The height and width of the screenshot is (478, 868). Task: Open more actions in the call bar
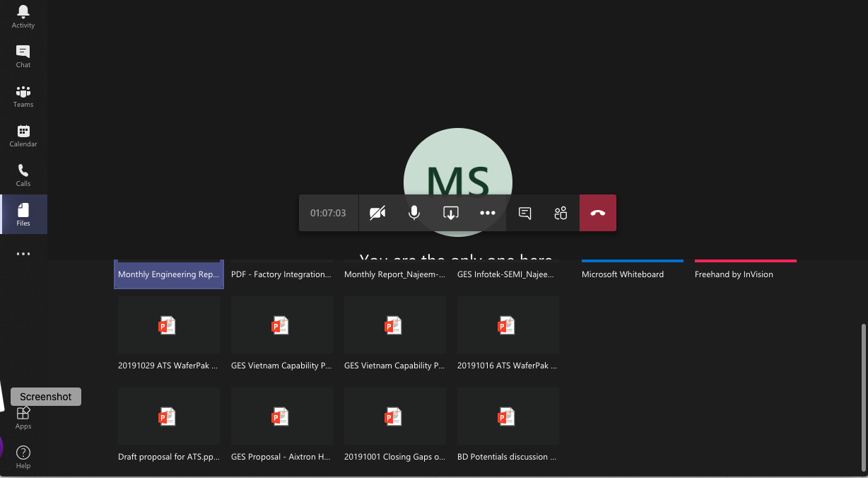pyautogui.click(x=487, y=213)
